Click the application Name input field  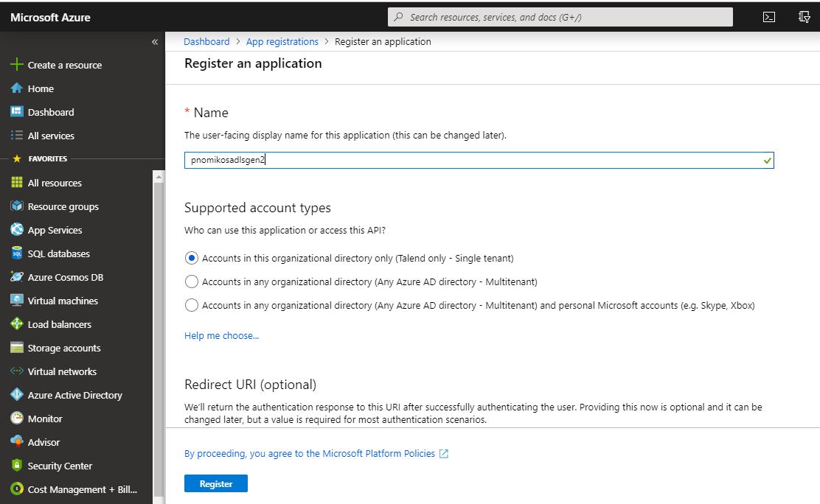click(479, 160)
